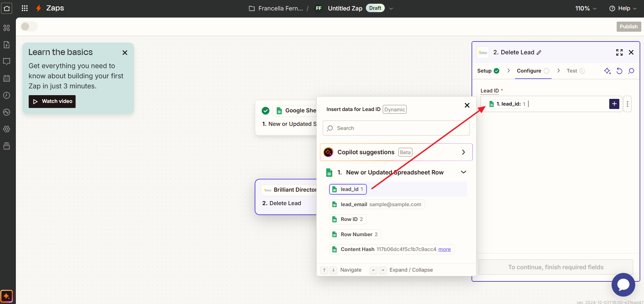Click the Beta badge next to Copilot suggestions
The height and width of the screenshot is (304, 644).
coord(405,153)
